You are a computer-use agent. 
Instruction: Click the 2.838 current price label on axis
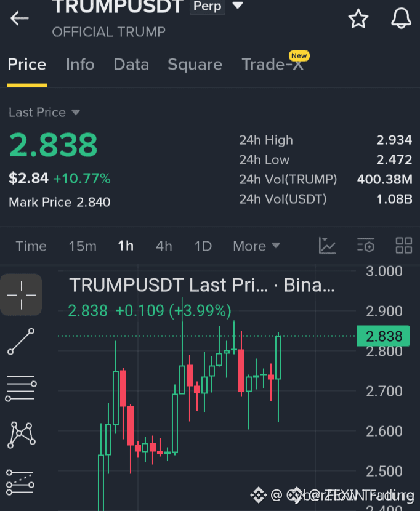tap(384, 336)
